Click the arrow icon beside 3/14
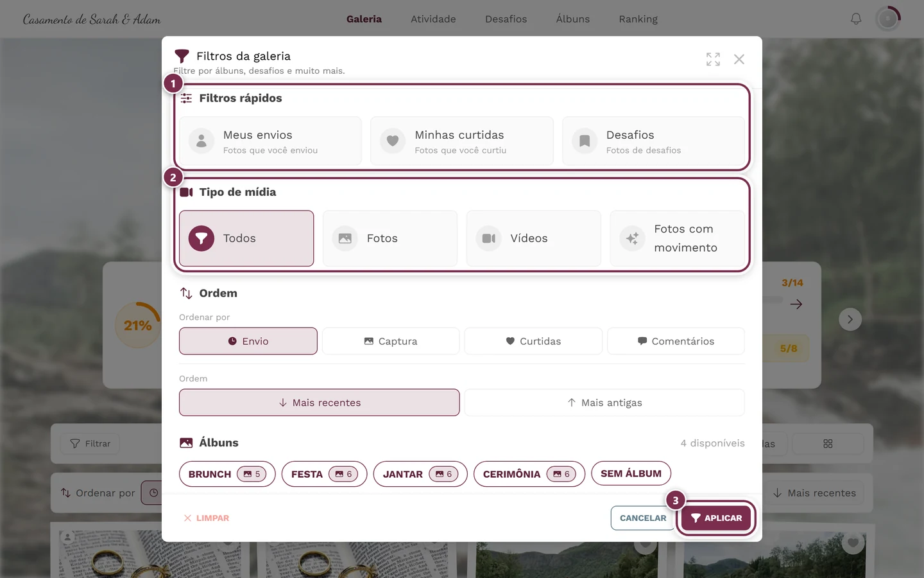This screenshot has height=578, width=924. [796, 304]
